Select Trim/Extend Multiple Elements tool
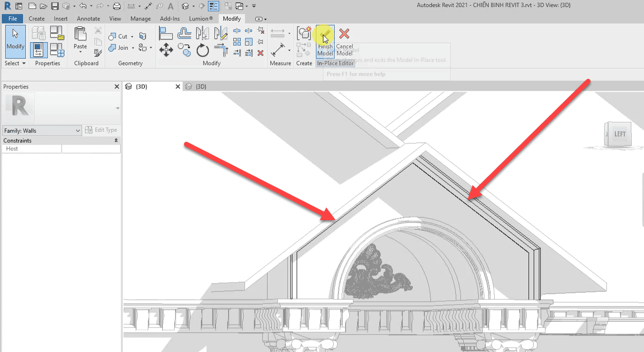 point(249,53)
